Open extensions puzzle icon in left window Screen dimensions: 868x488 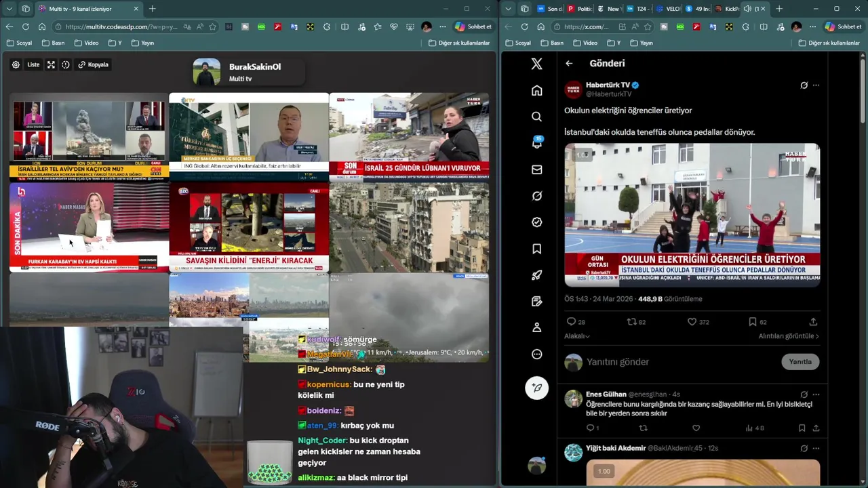click(x=327, y=26)
